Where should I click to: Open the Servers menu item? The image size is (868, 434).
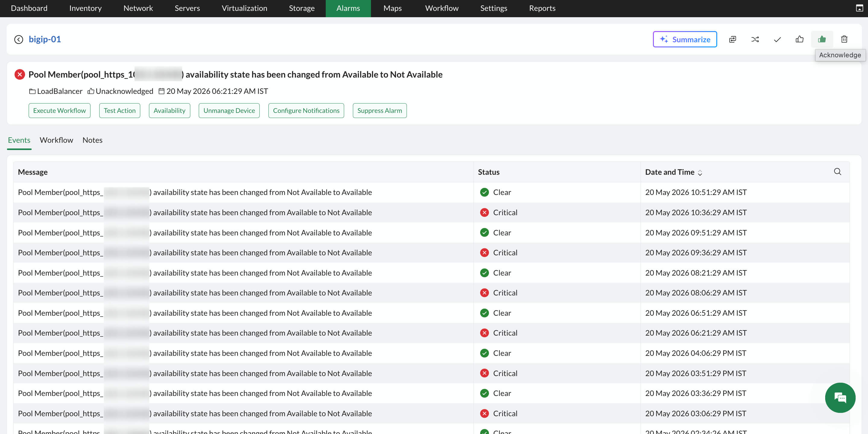click(187, 8)
